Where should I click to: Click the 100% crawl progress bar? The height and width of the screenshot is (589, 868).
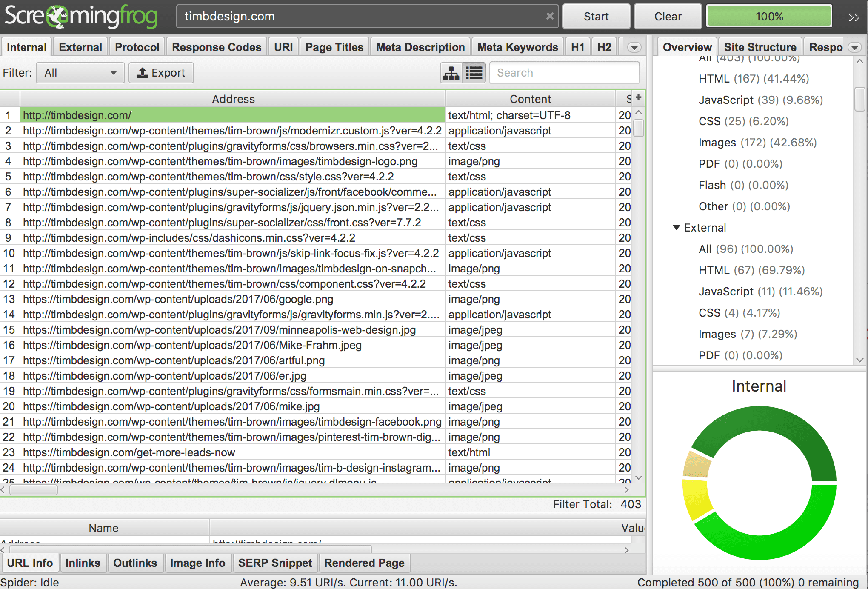coord(769,16)
